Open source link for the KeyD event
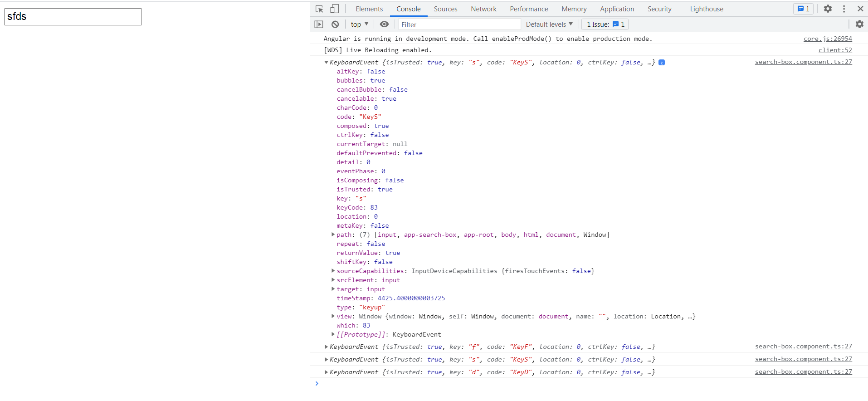This screenshot has height=401, width=868. pyautogui.click(x=803, y=372)
